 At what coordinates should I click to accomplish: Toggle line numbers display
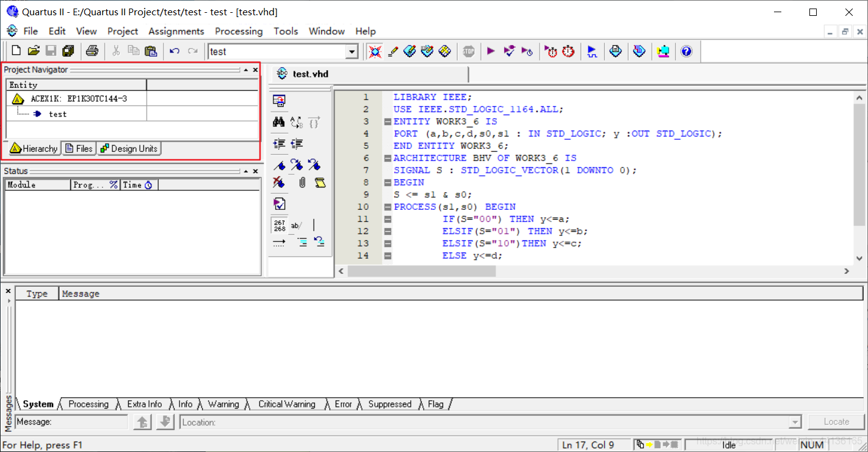279,225
